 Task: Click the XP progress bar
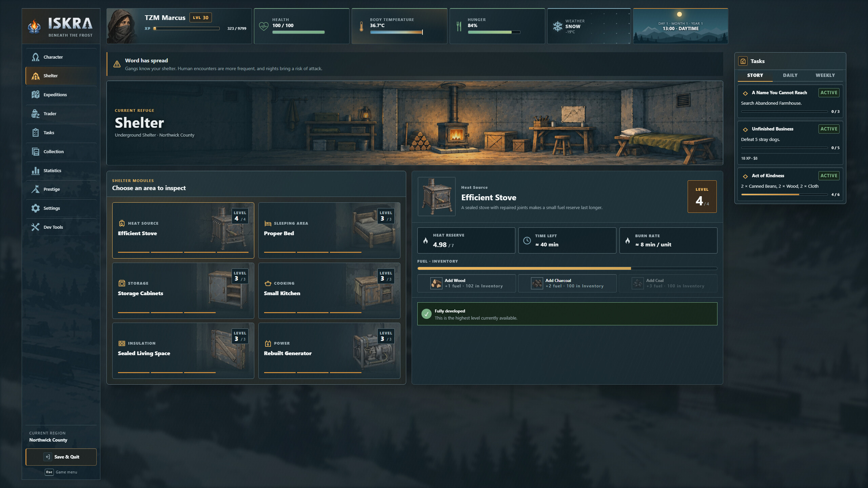point(186,28)
